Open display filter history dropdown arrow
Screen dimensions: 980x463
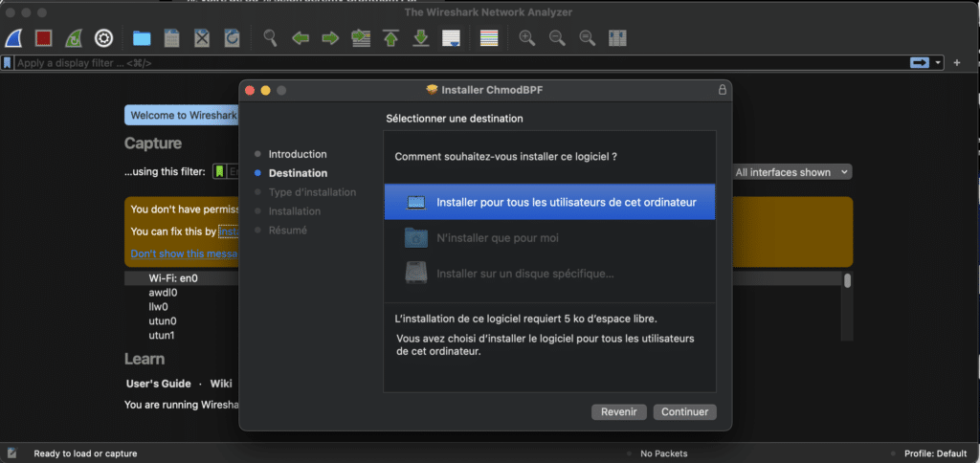tap(938, 63)
